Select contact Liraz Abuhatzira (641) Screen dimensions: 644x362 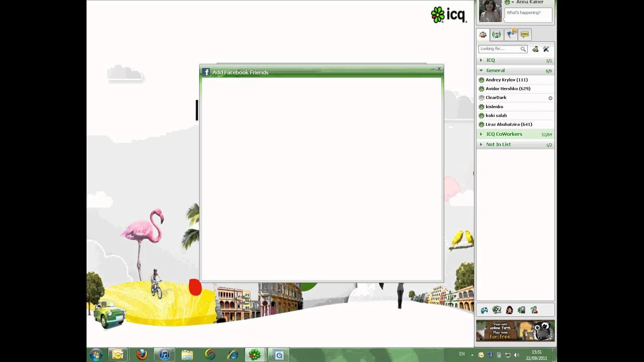[515, 124]
